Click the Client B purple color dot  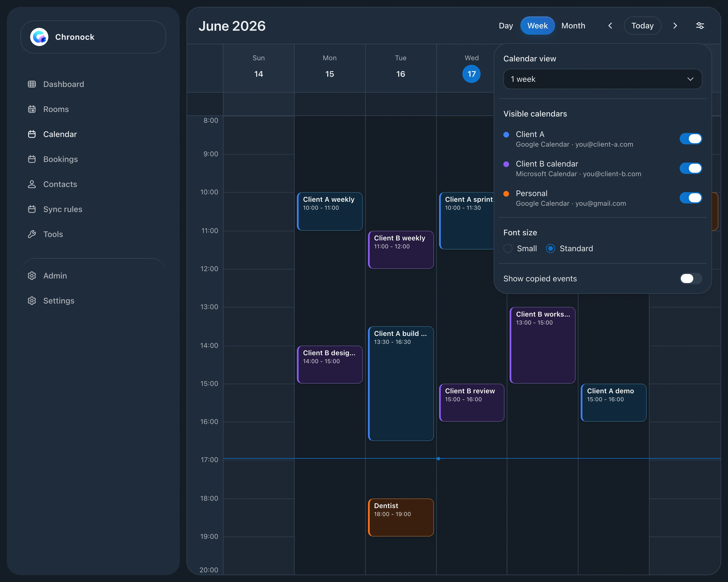click(x=506, y=164)
